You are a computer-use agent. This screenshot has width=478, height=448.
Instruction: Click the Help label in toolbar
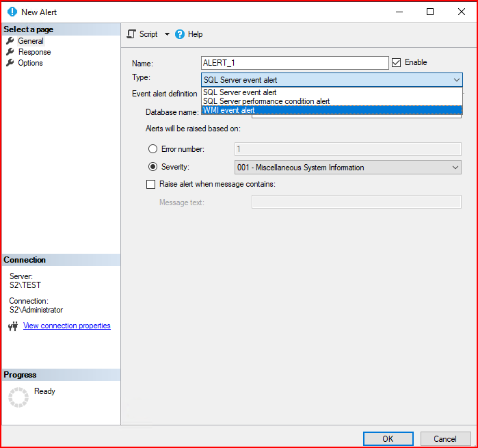click(195, 34)
